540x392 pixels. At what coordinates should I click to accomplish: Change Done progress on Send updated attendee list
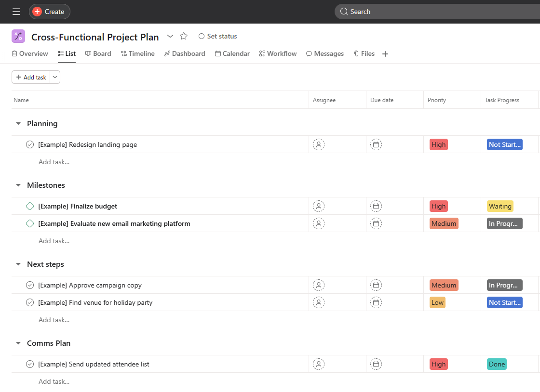(x=497, y=364)
